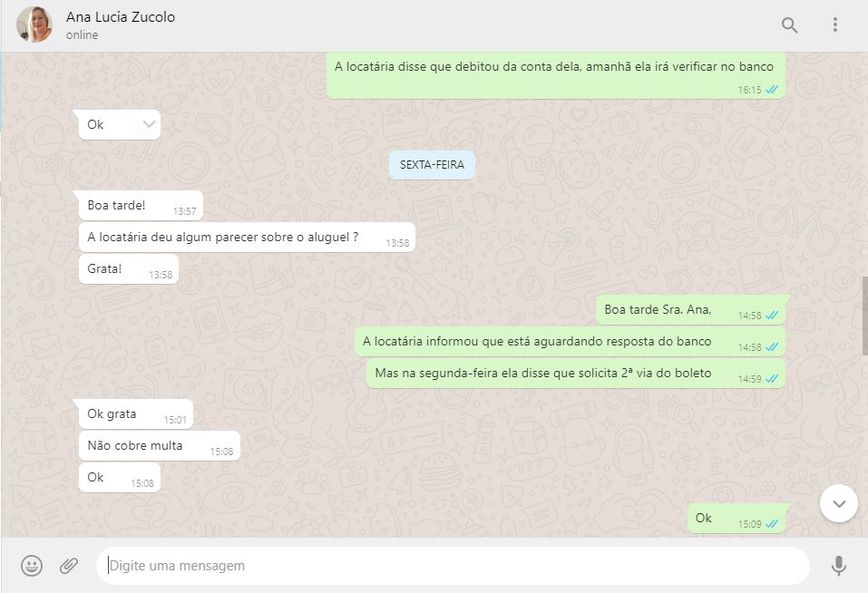Open the three-dot chat menu
The height and width of the screenshot is (593, 868).
(834, 24)
